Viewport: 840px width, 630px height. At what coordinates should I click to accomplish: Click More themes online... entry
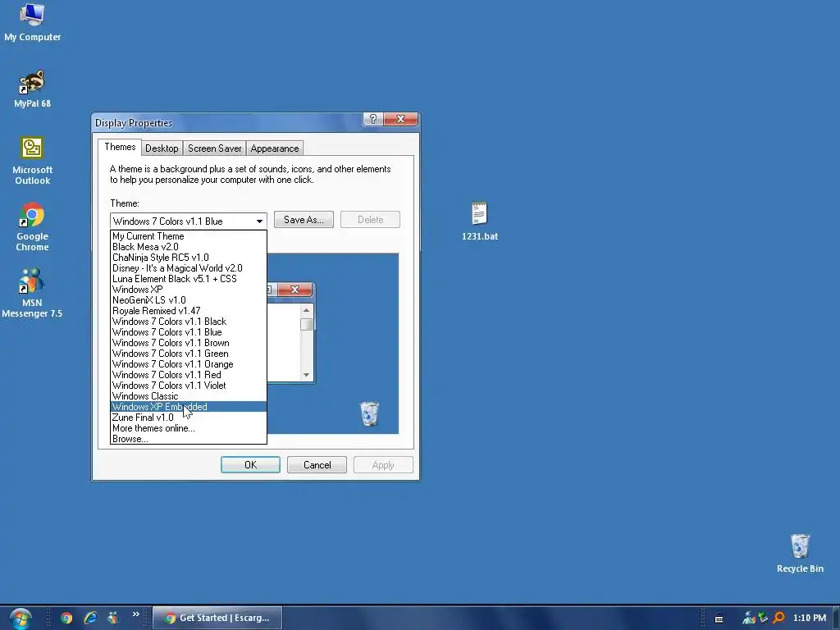[x=188, y=428]
